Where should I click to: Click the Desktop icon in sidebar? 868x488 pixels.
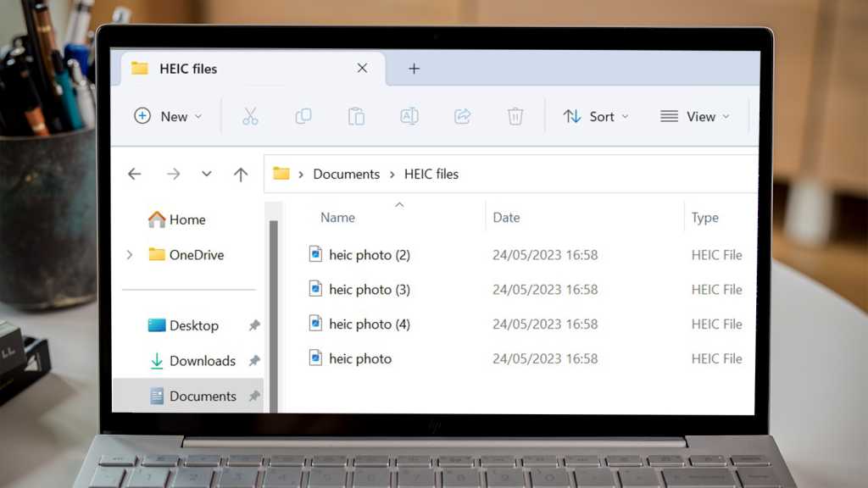coord(157,325)
